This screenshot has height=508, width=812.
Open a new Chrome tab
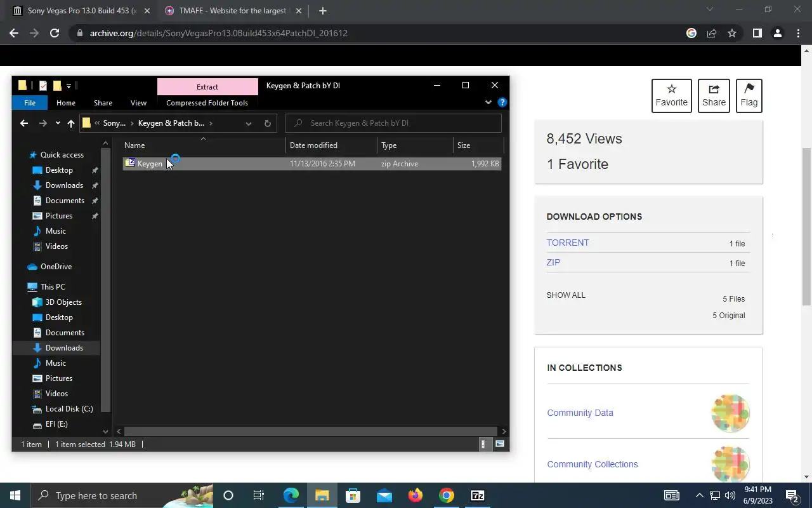(x=322, y=11)
